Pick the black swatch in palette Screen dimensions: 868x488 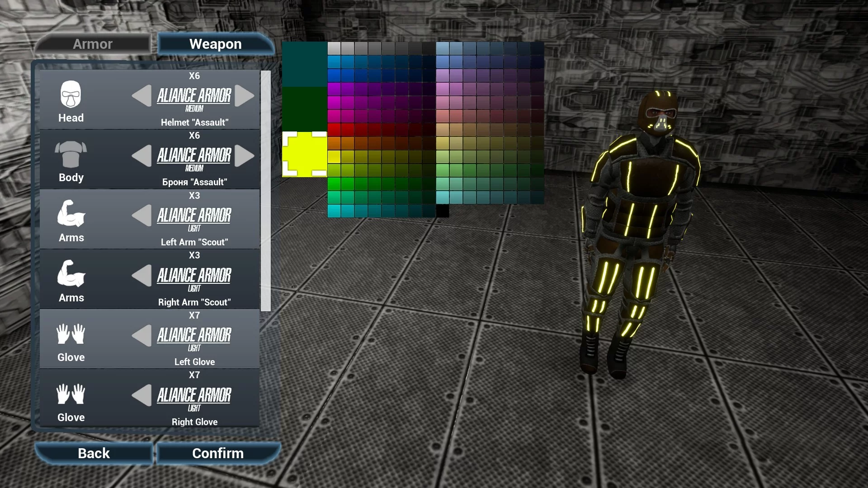443,211
